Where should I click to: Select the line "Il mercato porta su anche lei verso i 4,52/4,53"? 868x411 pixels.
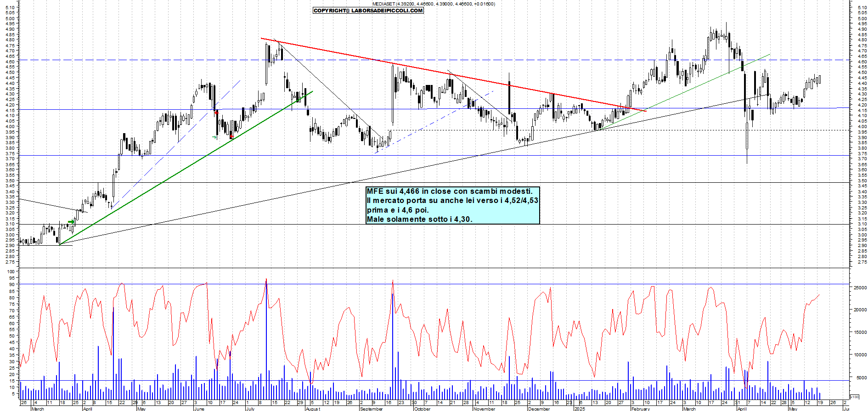(452, 201)
